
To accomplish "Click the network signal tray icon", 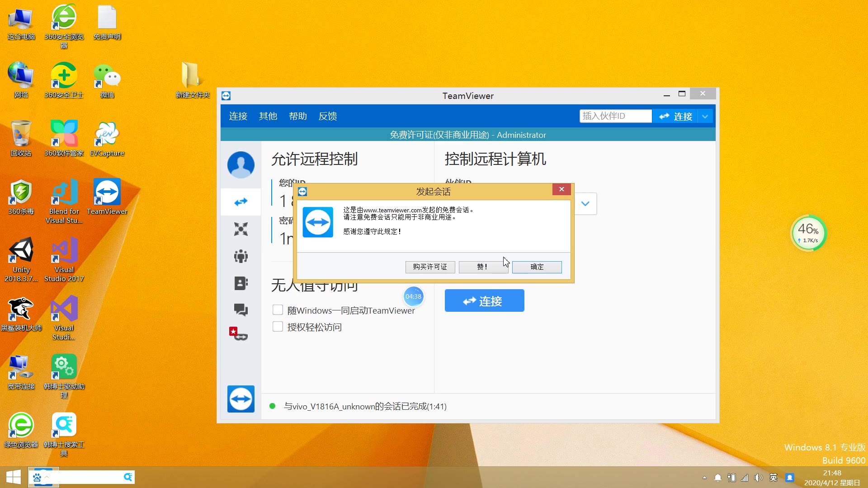I will point(745,478).
